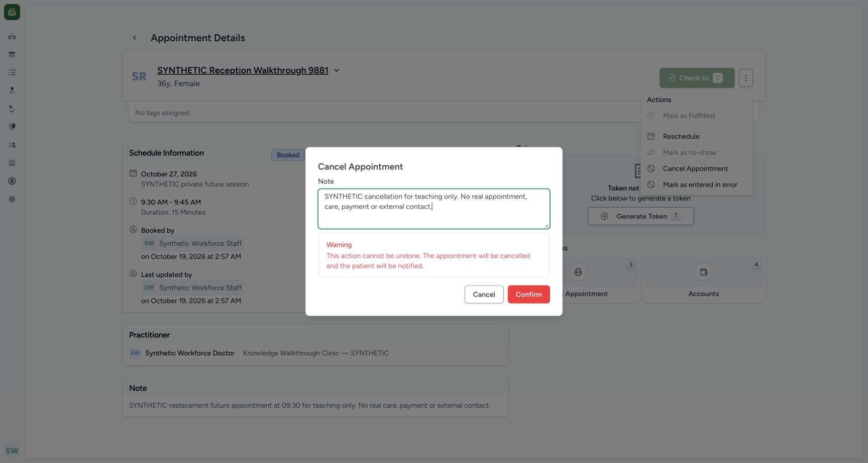Open the calendar icon in left sidebar
Viewport: 868px width, 463px height.
click(12, 54)
